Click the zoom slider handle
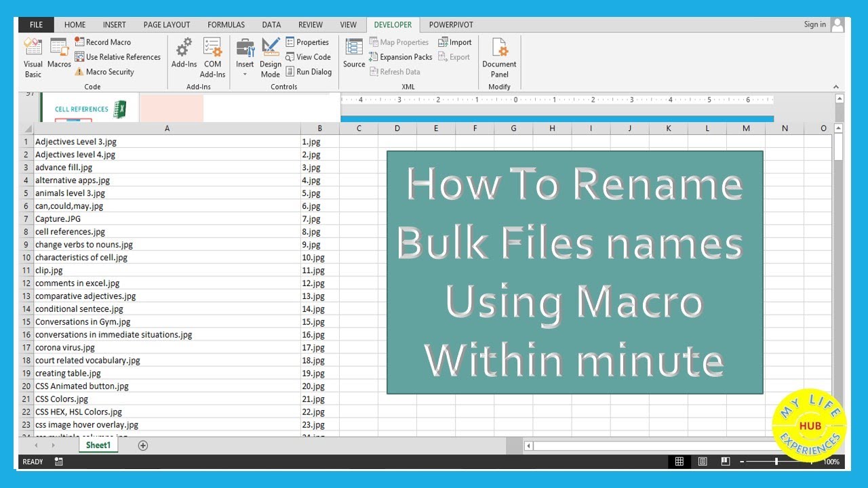This screenshot has width=868, height=488. [x=776, y=462]
